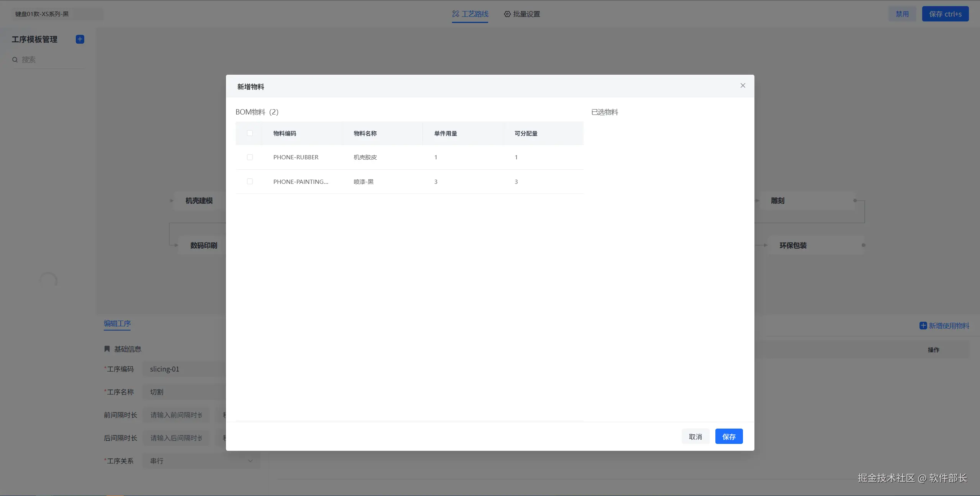Click the blue 保存 button in dialog
980x496 pixels.
coord(728,437)
